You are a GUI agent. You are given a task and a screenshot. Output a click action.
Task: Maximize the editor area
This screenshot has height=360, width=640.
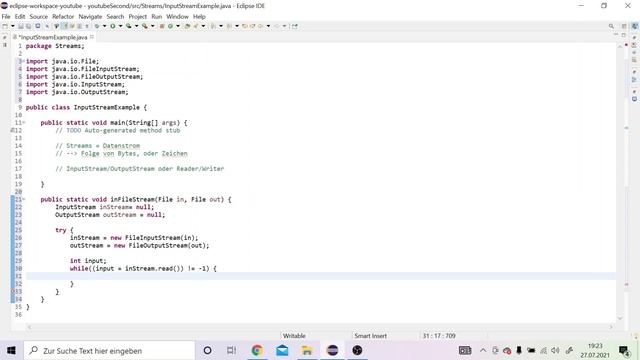tap(623, 35)
